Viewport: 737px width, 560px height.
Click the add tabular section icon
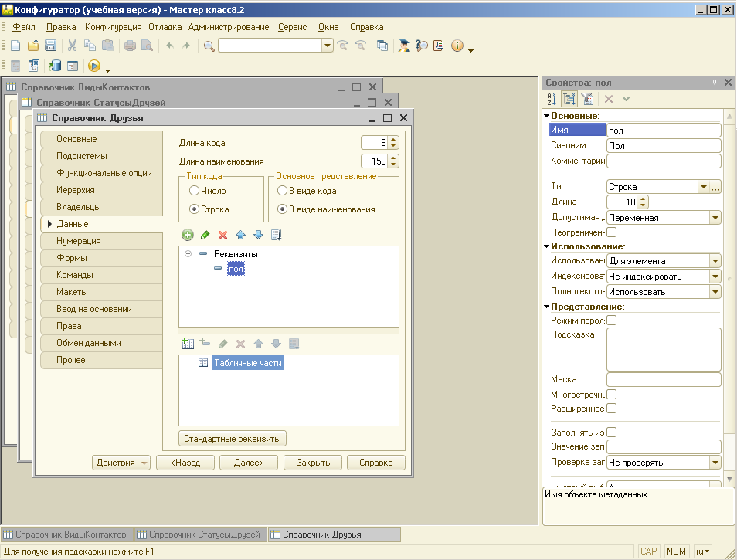(187, 344)
